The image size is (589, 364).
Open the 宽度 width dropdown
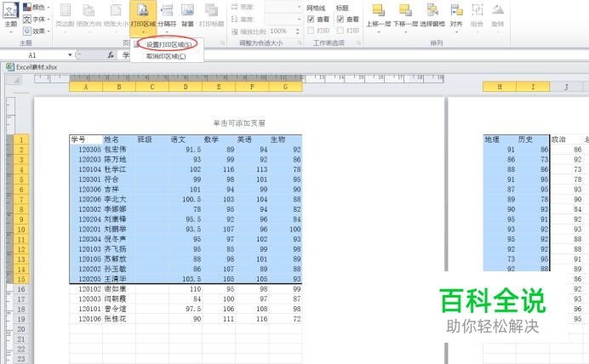click(x=299, y=7)
